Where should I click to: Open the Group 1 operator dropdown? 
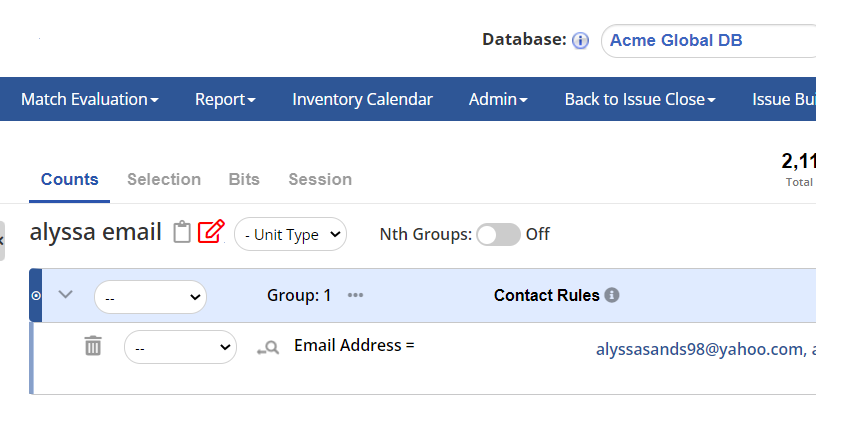click(150, 297)
